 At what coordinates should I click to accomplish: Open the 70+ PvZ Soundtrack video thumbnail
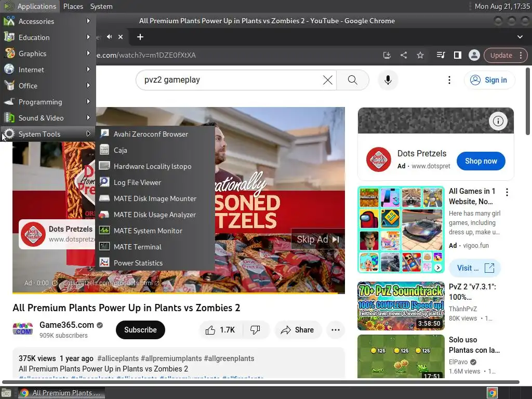[401, 305]
